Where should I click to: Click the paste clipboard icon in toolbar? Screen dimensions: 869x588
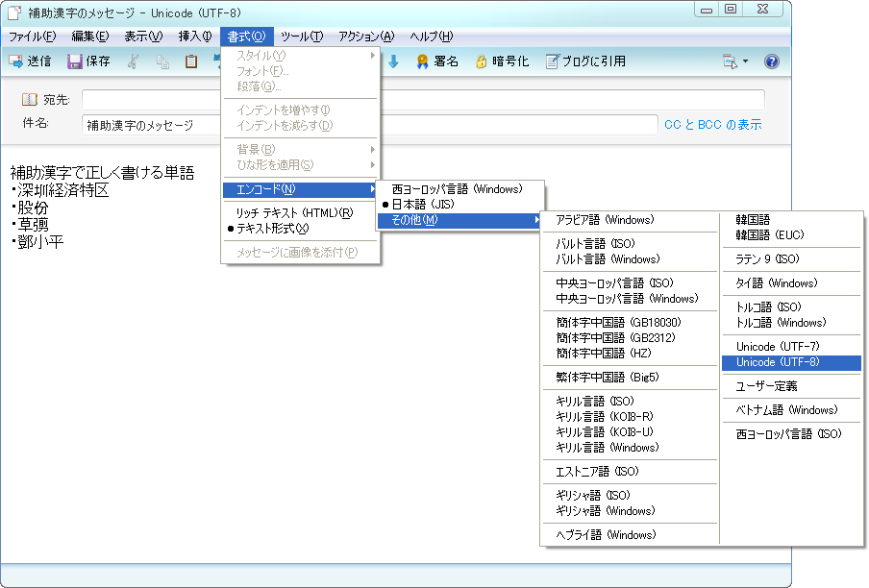(x=191, y=61)
